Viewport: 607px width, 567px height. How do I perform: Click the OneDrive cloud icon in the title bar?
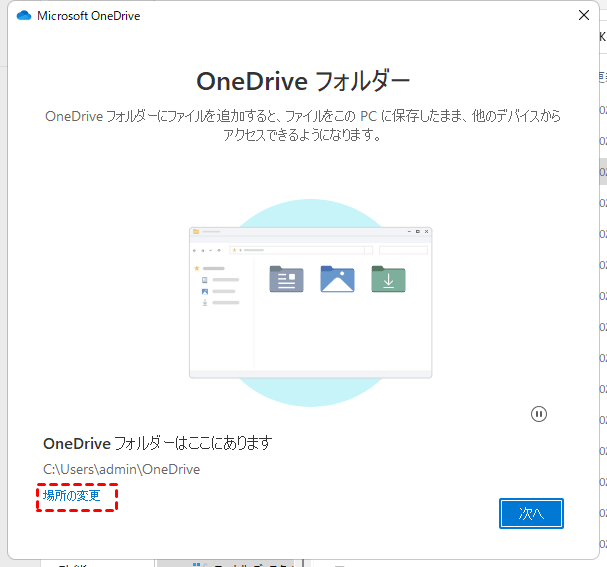tap(24, 15)
